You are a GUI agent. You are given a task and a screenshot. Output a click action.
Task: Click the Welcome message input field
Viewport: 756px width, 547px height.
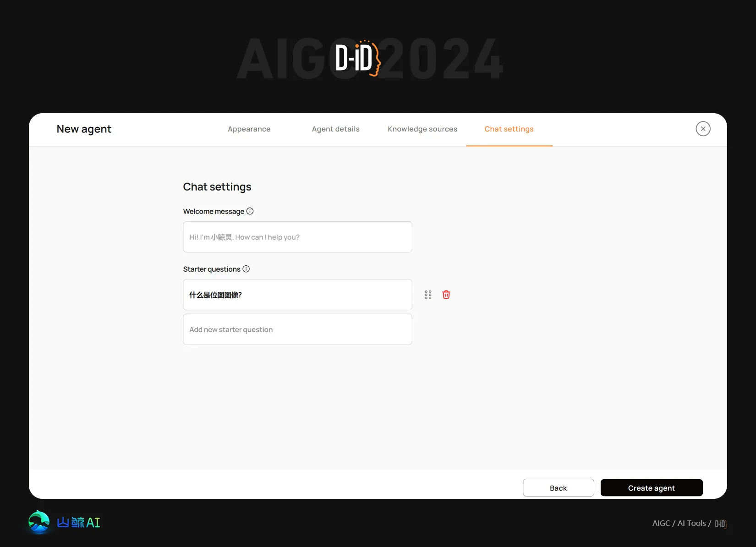pyautogui.click(x=297, y=237)
